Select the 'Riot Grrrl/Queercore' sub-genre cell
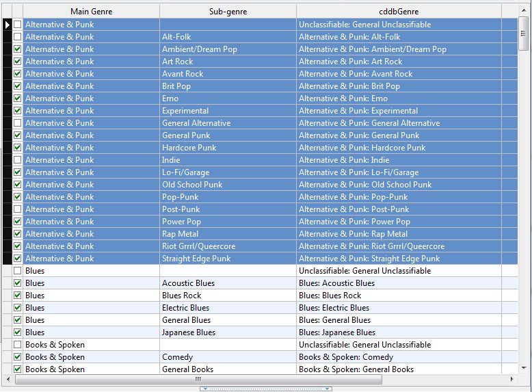Viewport: 532px width, 392px height. 228,246
